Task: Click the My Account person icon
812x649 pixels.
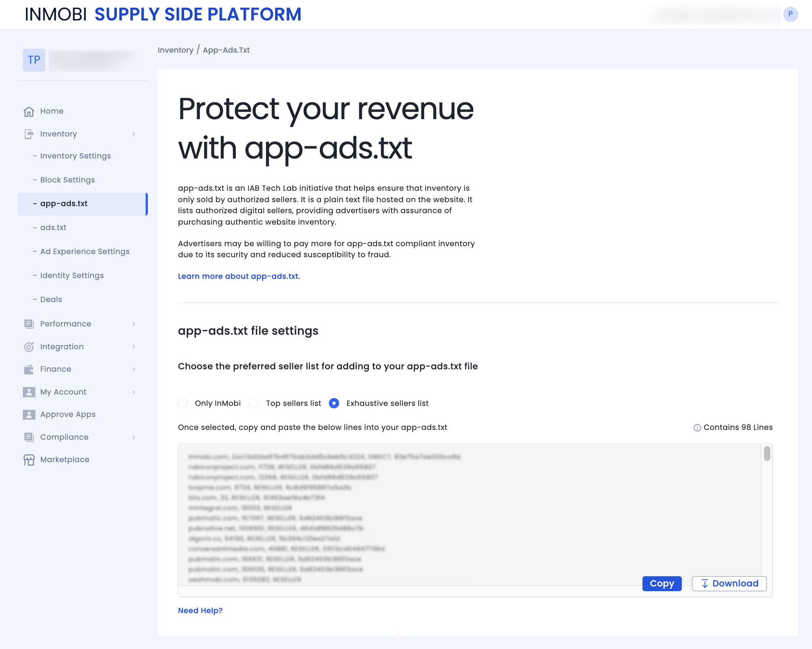Action: [29, 392]
